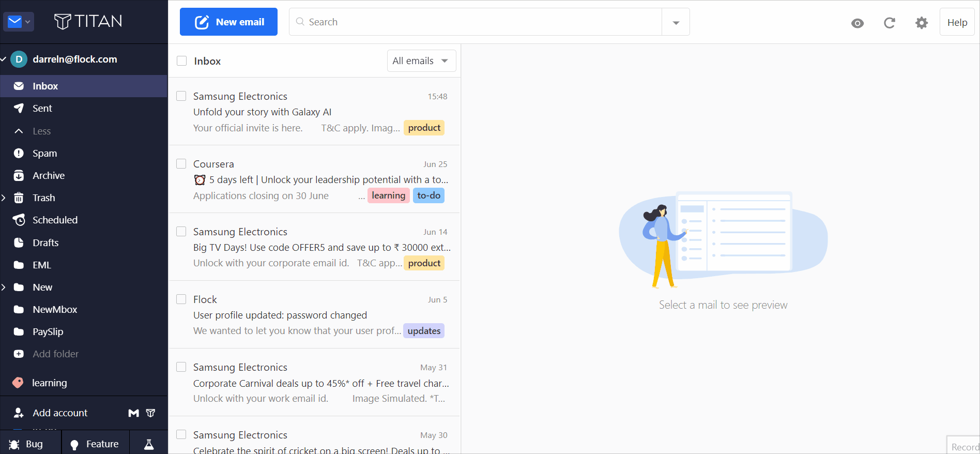The height and width of the screenshot is (454, 980).
Task: Expand the New folder chevron
Action: 4,287
